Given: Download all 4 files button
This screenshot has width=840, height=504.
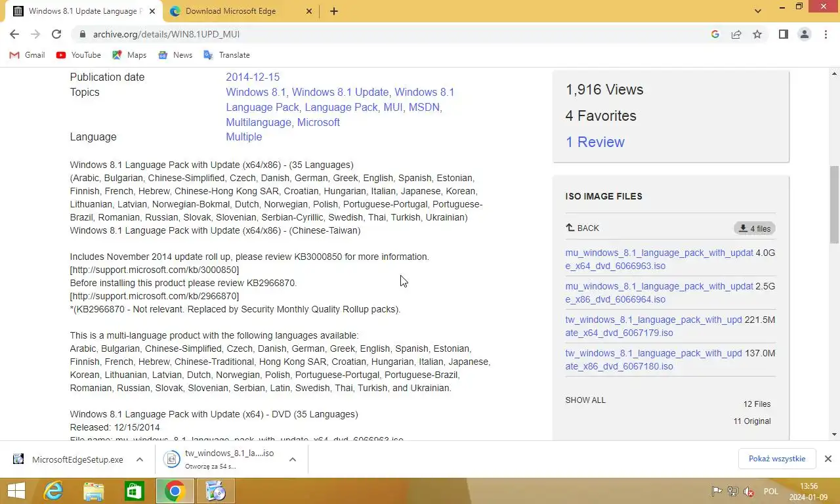Looking at the screenshot, I should 755,228.
